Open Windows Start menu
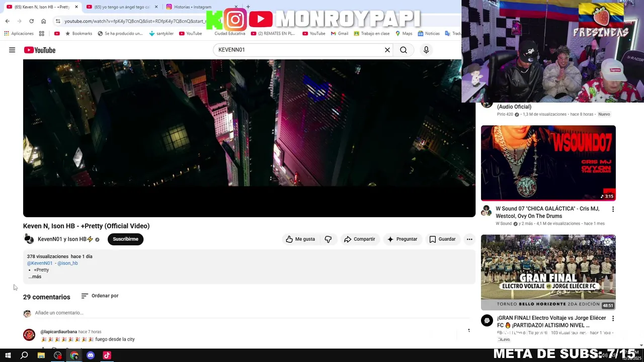This screenshot has width=644, height=362. click(x=8, y=355)
